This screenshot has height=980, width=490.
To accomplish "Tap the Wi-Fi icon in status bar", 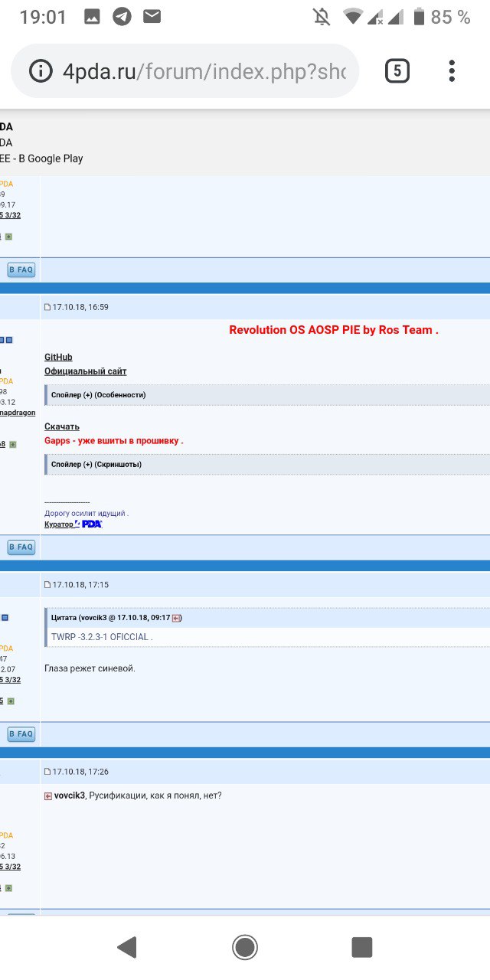I will (x=354, y=16).
